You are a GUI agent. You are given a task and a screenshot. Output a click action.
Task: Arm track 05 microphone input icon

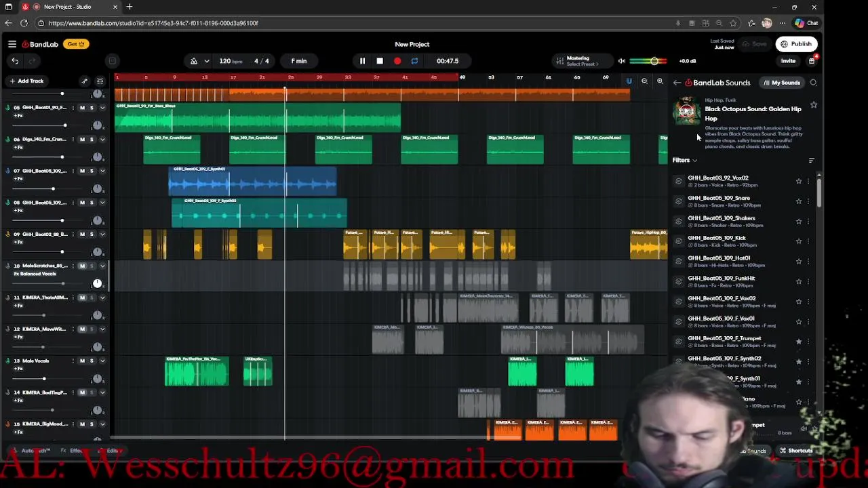7,108
